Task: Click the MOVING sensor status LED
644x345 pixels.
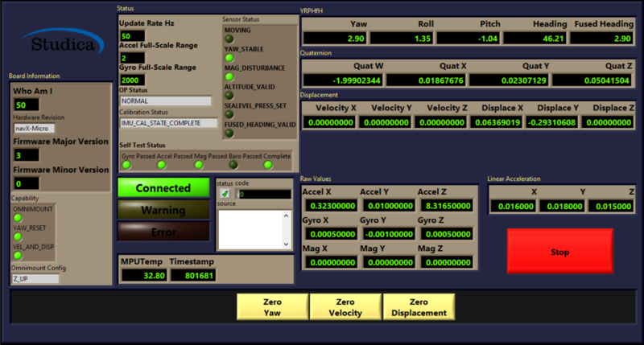Action: point(229,38)
